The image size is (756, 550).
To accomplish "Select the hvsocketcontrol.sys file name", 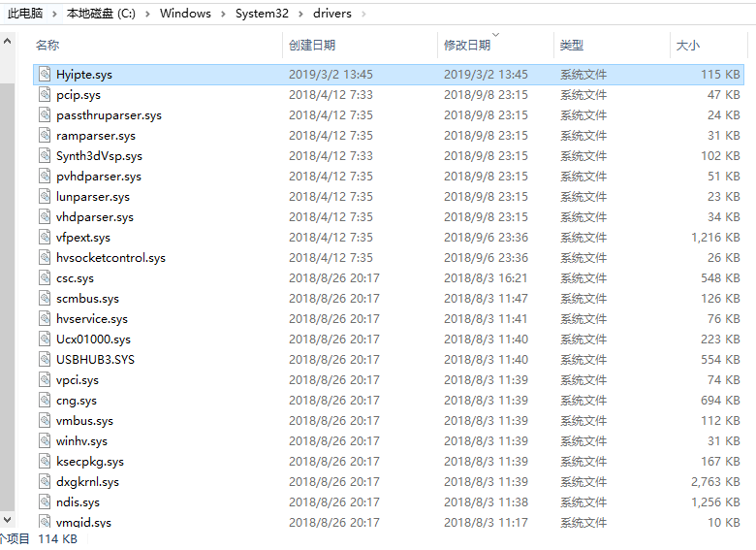I will (x=110, y=258).
